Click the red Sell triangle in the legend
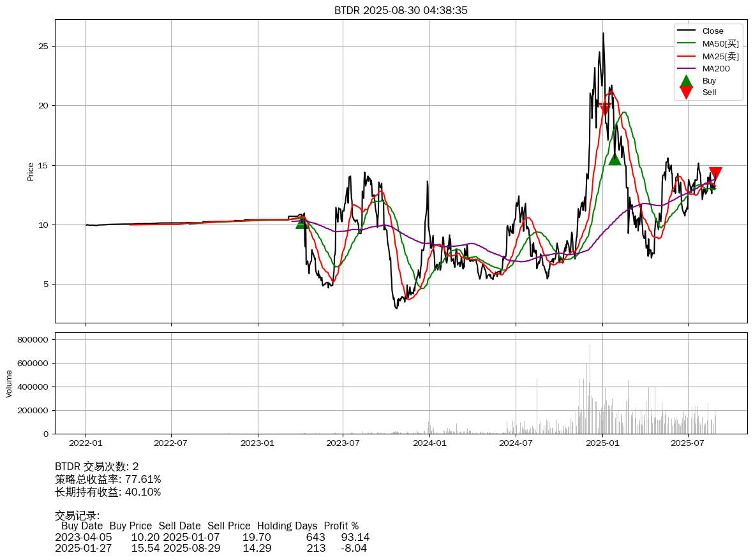Screen dimensions: 753x560 [686, 92]
